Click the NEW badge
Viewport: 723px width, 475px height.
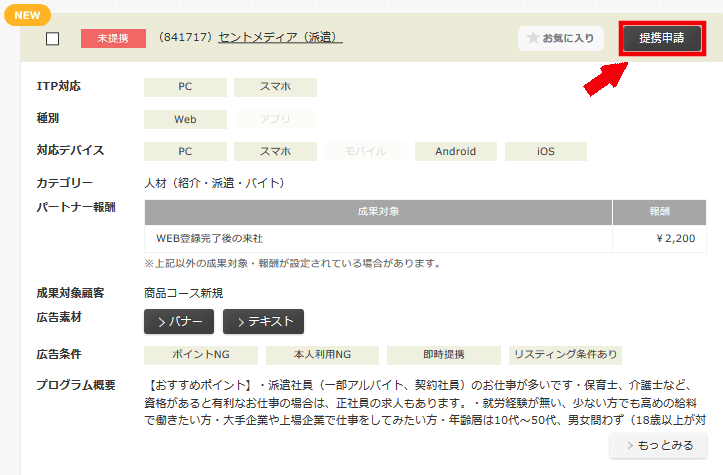coord(27,15)
